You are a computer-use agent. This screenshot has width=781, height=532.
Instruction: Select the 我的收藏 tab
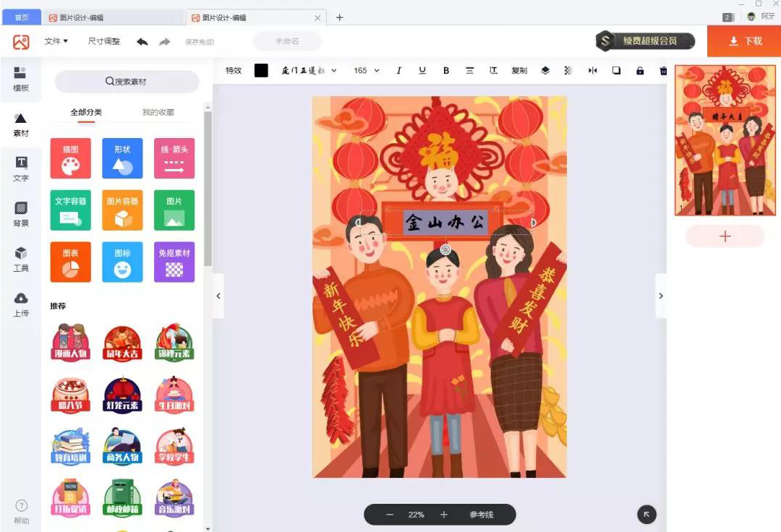pos(158,113)
